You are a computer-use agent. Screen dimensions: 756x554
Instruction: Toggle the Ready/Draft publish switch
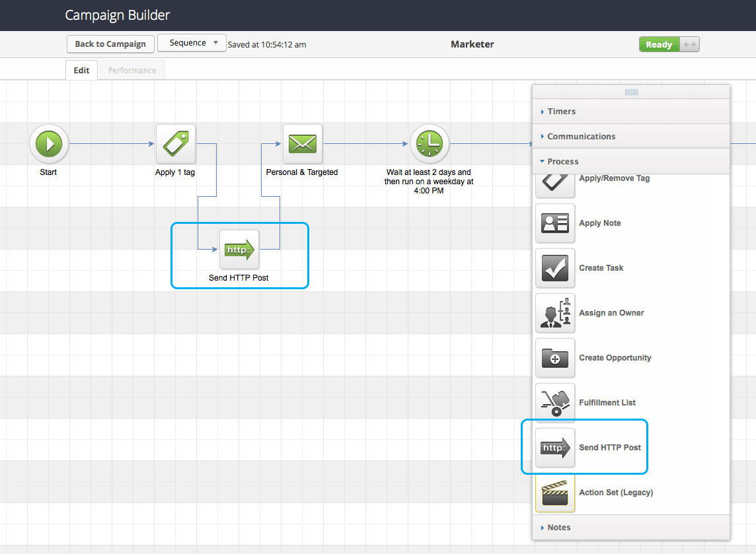click(x=669, y=44)
